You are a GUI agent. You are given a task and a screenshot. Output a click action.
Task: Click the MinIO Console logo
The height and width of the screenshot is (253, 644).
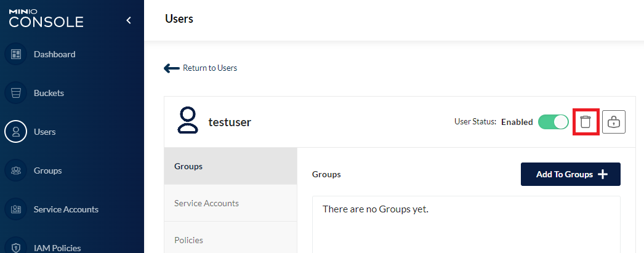pyautogui.click(x=46, y=18)
